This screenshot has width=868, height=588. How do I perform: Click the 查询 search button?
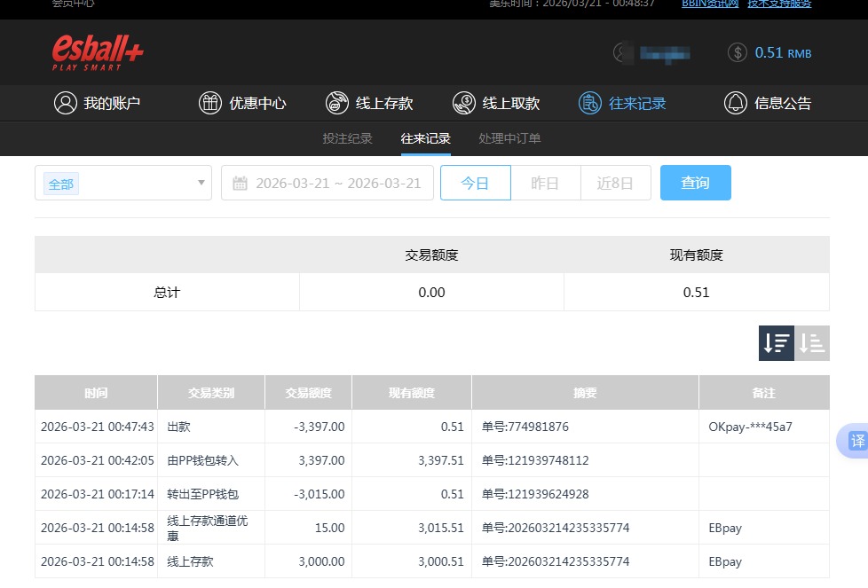pyautogui.click(x=696, y=183)
